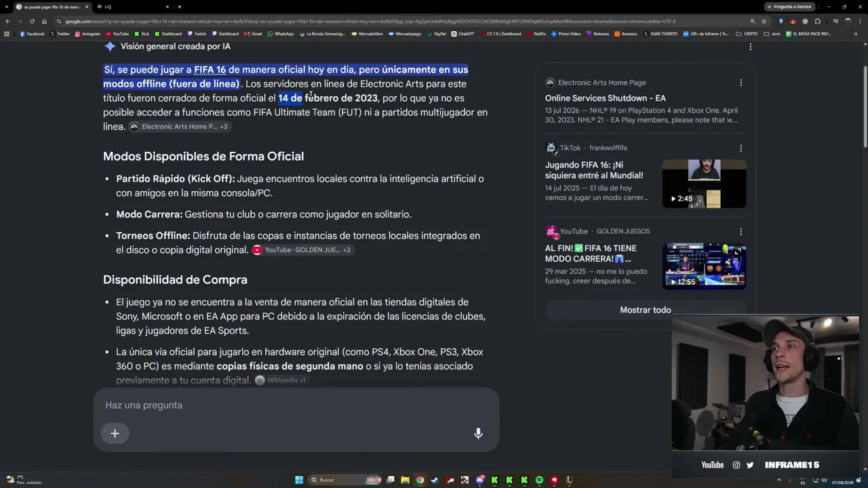Switch to Chrome in the taskbar
868x488 pixels.
click(420, 480)
